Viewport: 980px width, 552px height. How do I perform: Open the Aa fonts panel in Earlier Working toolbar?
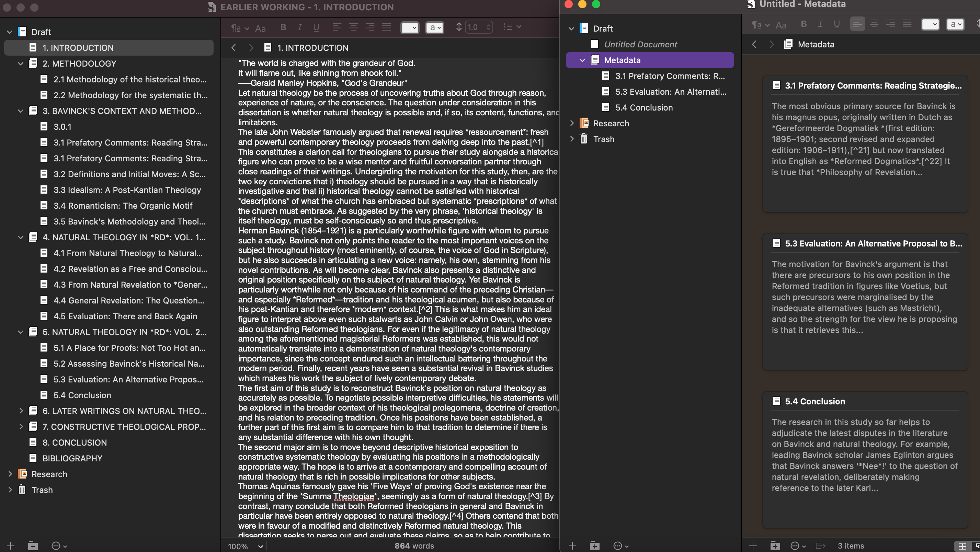click(x=260, y=28)
